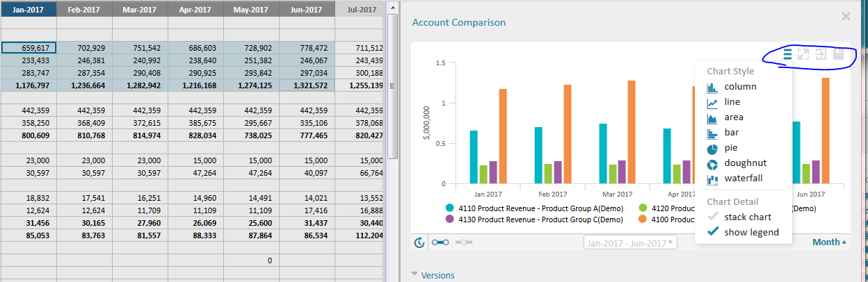Toggle the 4130 Product Group C legend item
Image resolution: width=868 pixels, height=282 pixels.
(533, 219)
